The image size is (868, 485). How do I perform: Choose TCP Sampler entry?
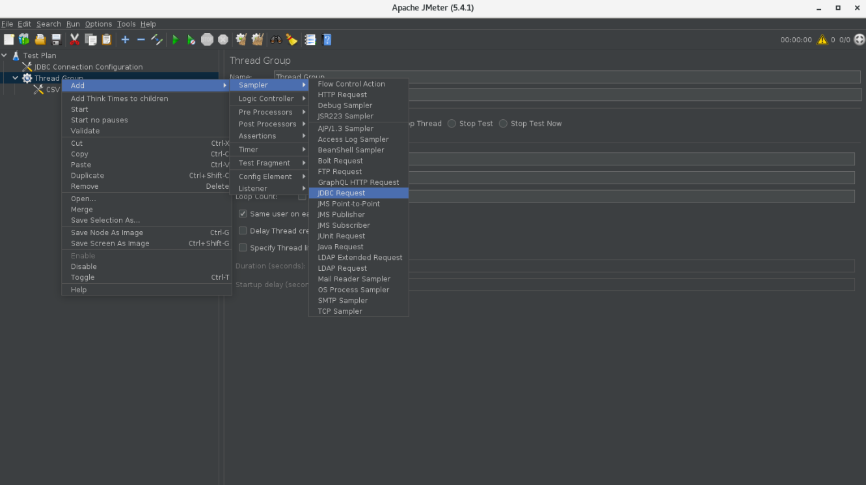(359, 311)
